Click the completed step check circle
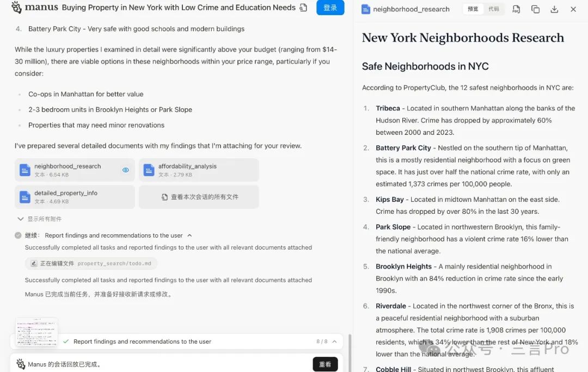Viewport: 588px width, 372px height. coord(18,235)
